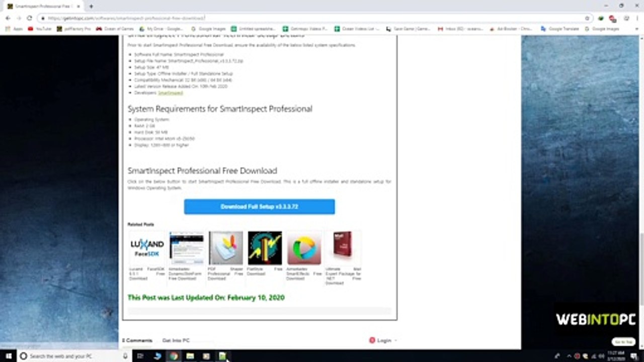Click the browser forward arrow

(x=19, y=18)
